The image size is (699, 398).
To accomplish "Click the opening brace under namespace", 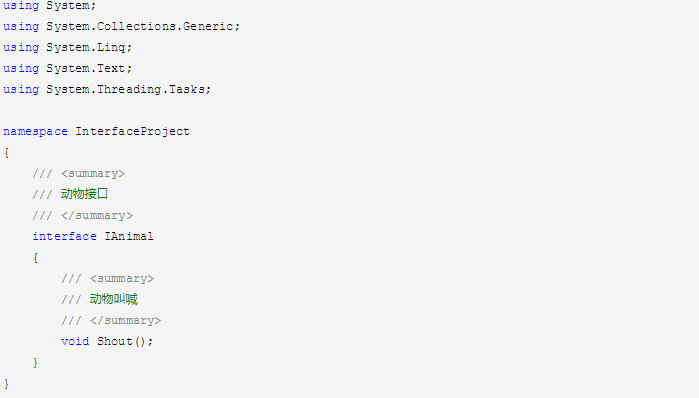I will (6, 152).
